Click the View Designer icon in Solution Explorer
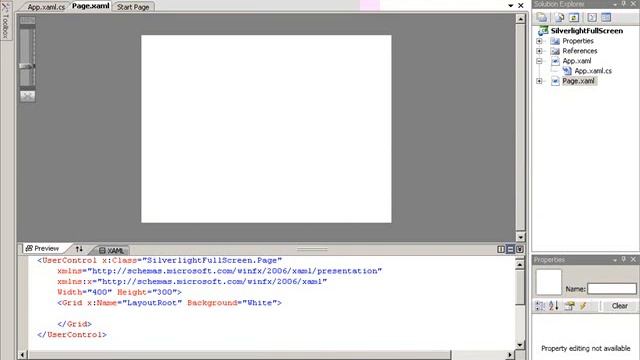This screenshot has width=640, height=360. [x=606, y=17]
